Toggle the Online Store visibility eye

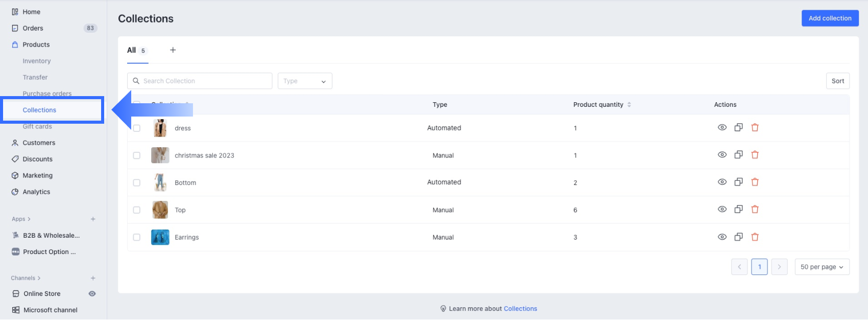92,294
